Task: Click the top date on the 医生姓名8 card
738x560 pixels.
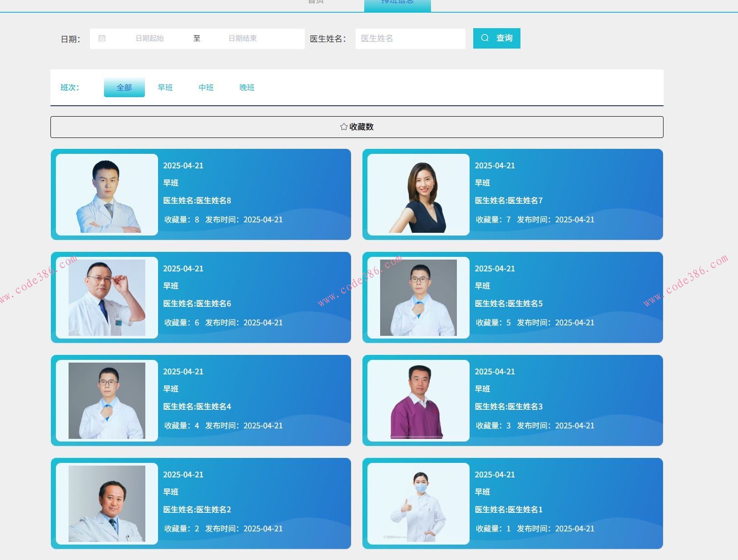Action: click(x=183, y=166)
